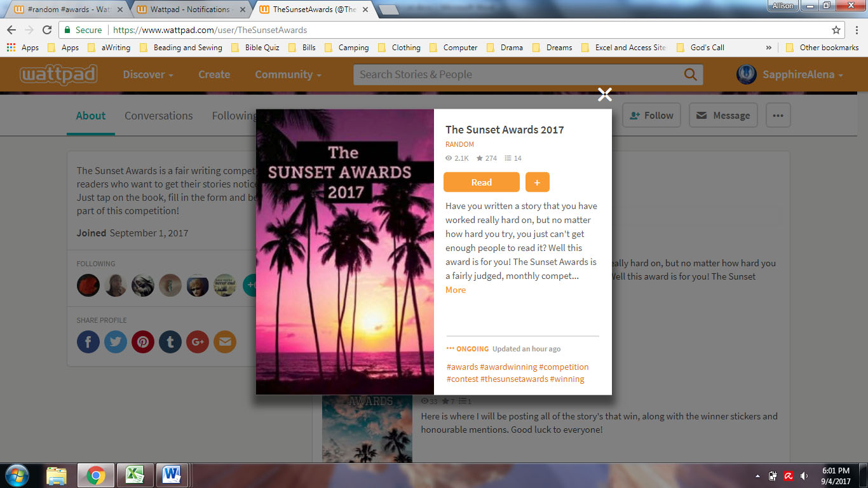Click the volume speaker tray icon
Screen dimensions: 868x488
(x=804, y=475)
